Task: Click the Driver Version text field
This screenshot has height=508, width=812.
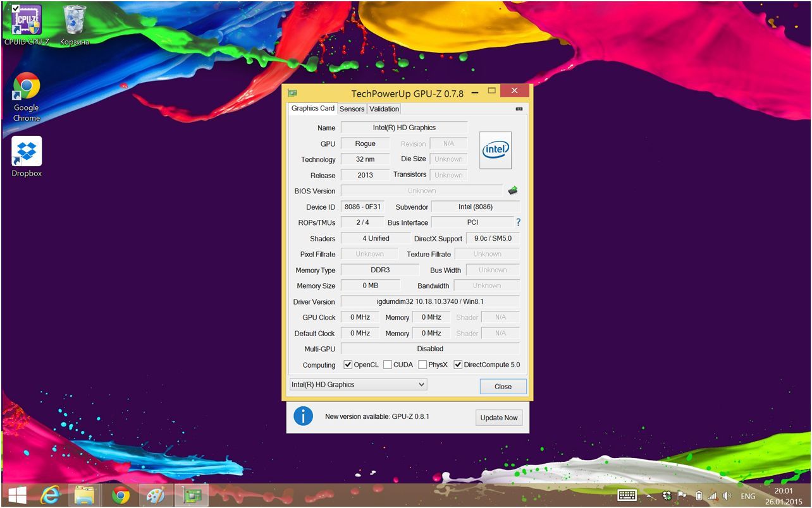Action: pyautogui.click(x=430, y=301)
